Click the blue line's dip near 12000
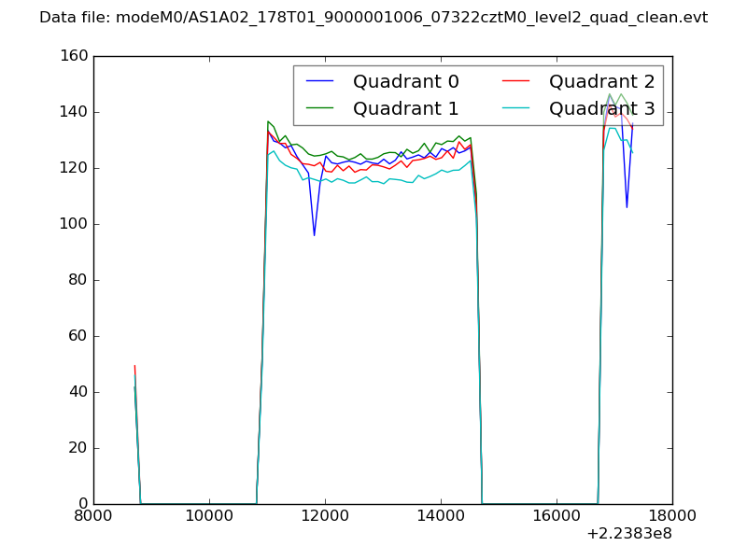The width and height of the screenshot is (747, 560). [x=314, y=235]
